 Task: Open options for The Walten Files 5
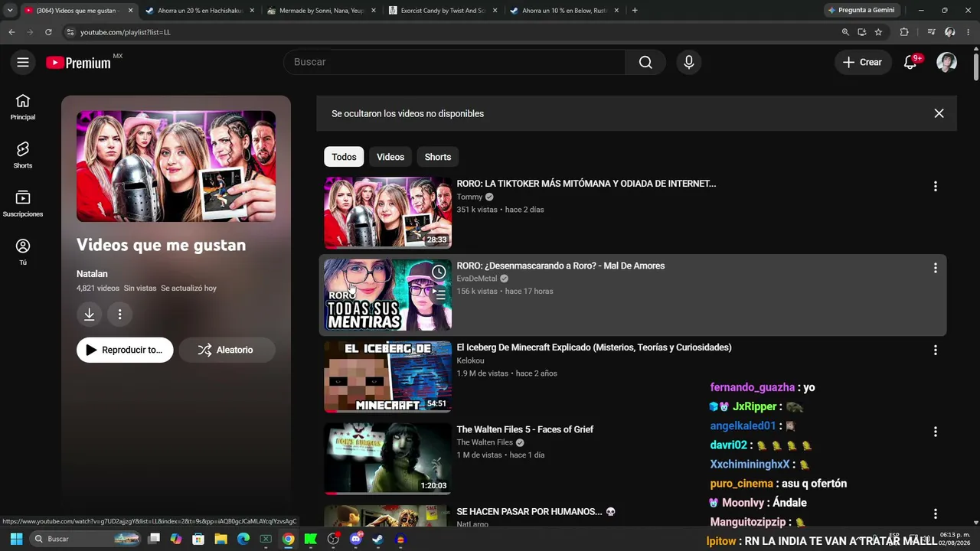coord(935,432)
